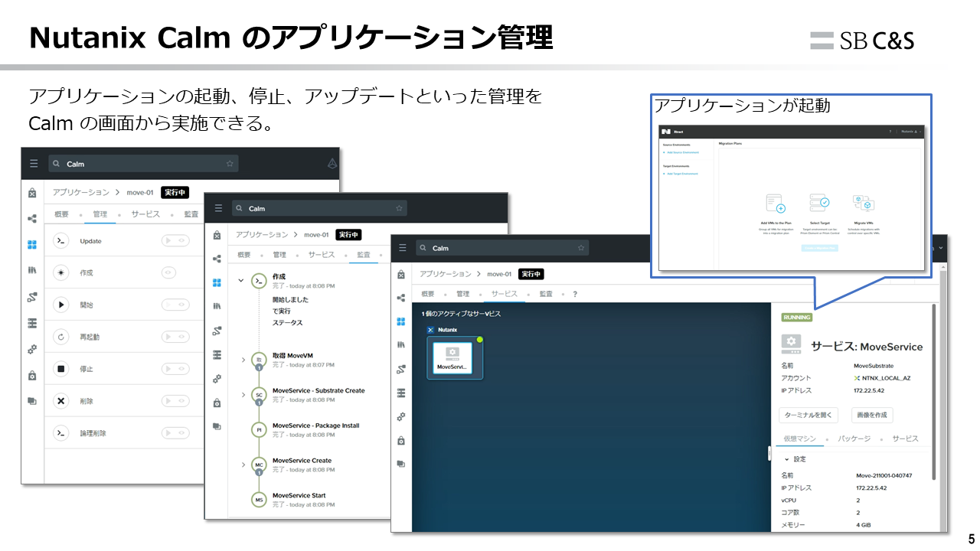
Task: Click the 停止 stop action icon
Action: (61, 369)
